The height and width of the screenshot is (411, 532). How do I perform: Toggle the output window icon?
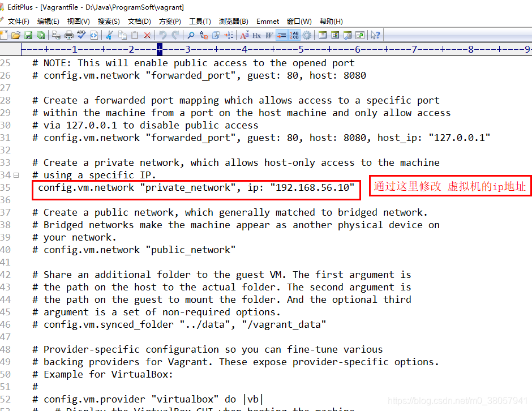point(347,35)
